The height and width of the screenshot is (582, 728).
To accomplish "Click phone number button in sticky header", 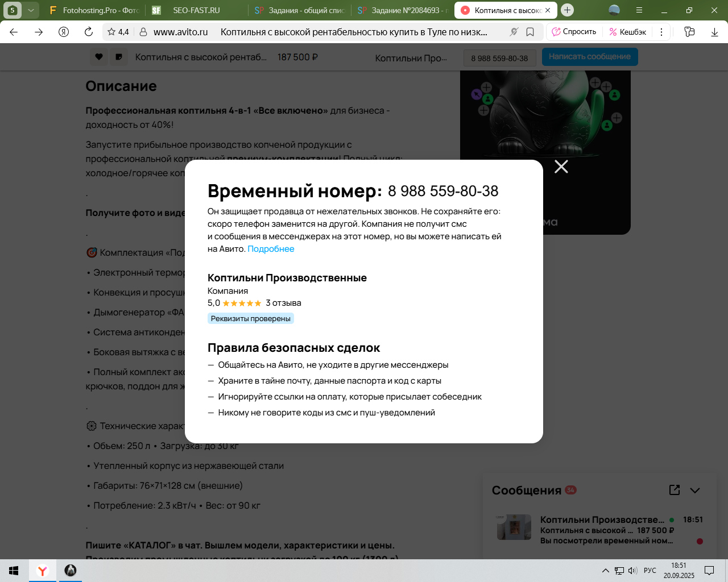I will coord(499,58).
